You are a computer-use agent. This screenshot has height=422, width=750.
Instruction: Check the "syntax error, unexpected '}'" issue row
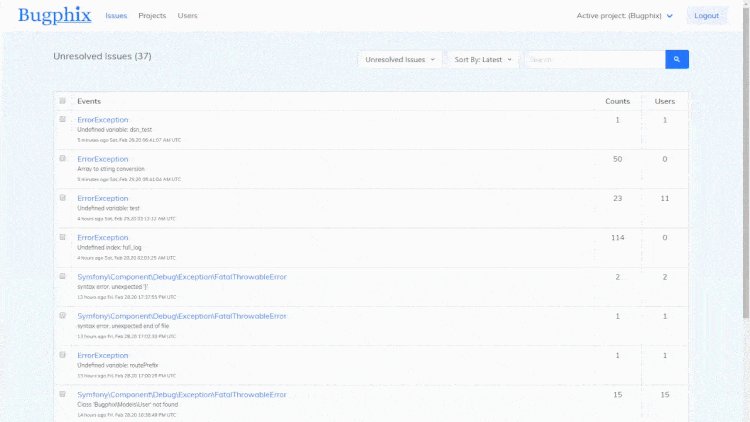62,276
